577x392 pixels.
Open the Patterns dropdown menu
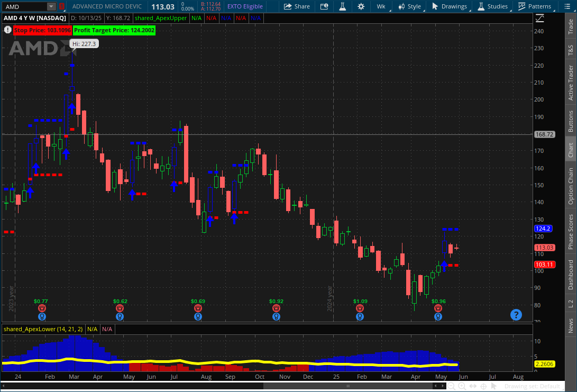point(535,6)
